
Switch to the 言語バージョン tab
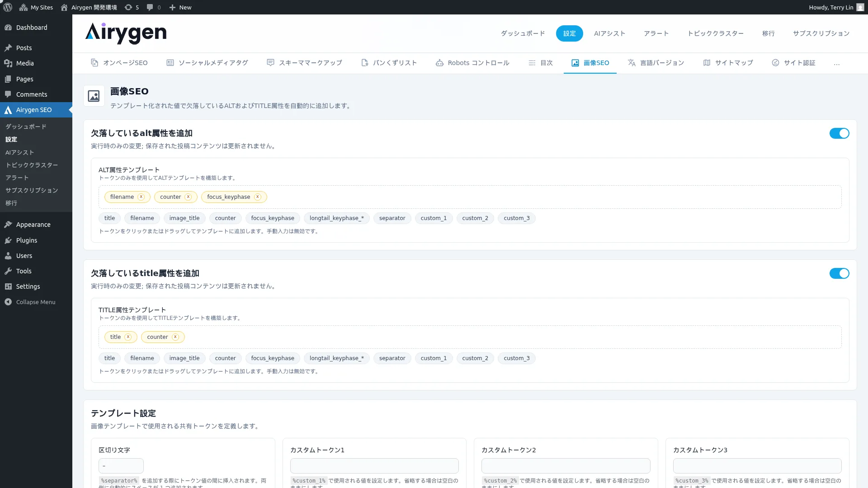coord(656,63)
